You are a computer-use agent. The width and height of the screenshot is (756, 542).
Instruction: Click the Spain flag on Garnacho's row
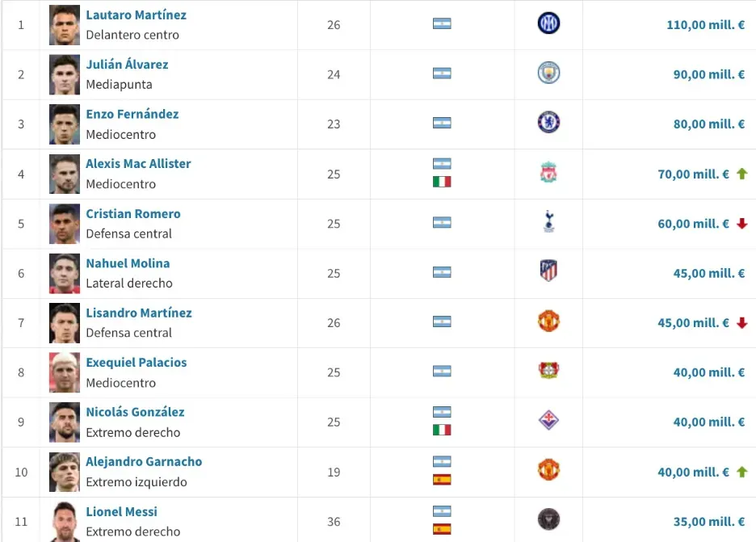(x=442, y=482)
